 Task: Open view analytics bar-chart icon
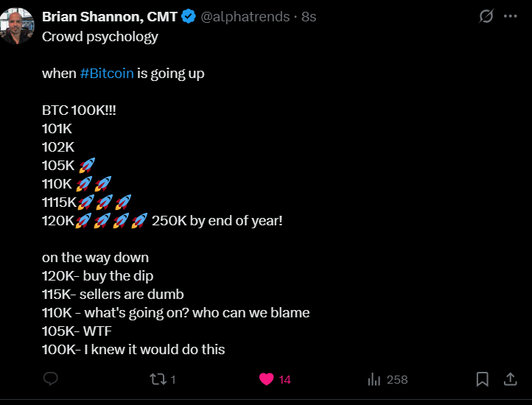(x=374, y=379)
